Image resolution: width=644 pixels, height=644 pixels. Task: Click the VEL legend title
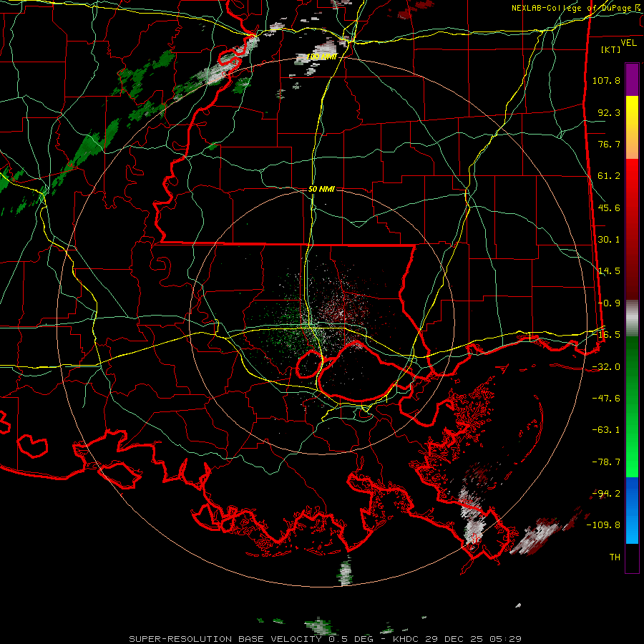(628, 43)
